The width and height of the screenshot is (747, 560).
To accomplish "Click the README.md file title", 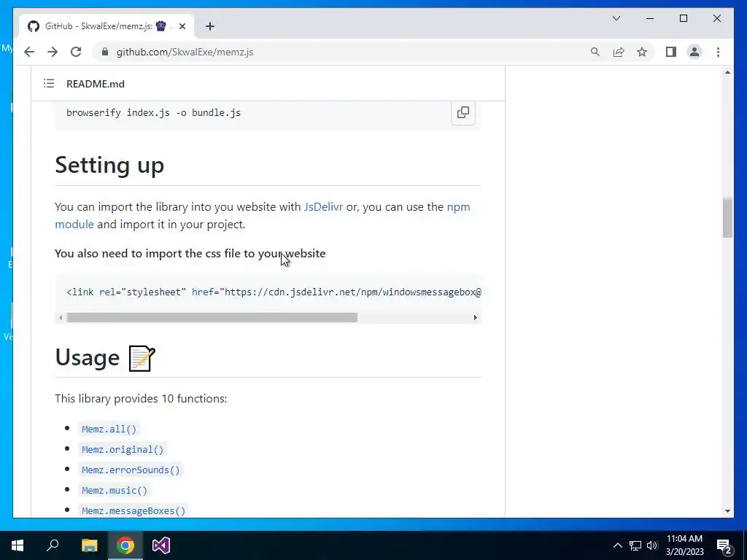I will [x=96, y=84].
